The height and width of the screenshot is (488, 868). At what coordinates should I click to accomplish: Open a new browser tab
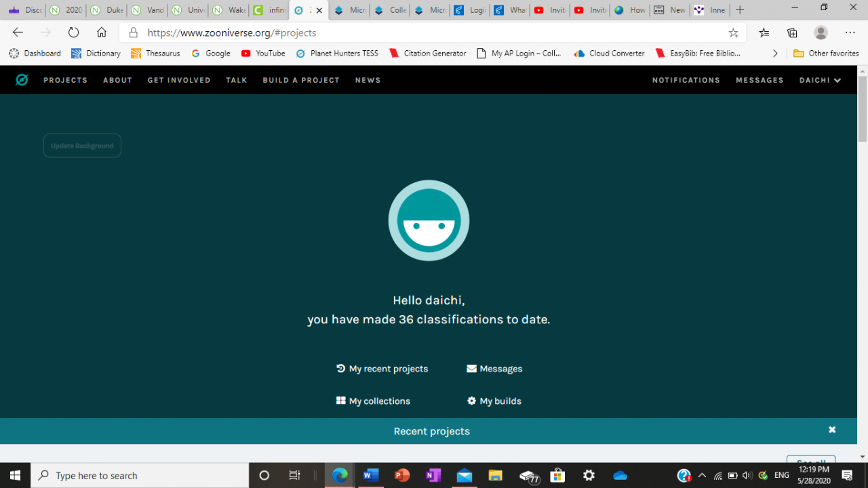tap(740, 10)
